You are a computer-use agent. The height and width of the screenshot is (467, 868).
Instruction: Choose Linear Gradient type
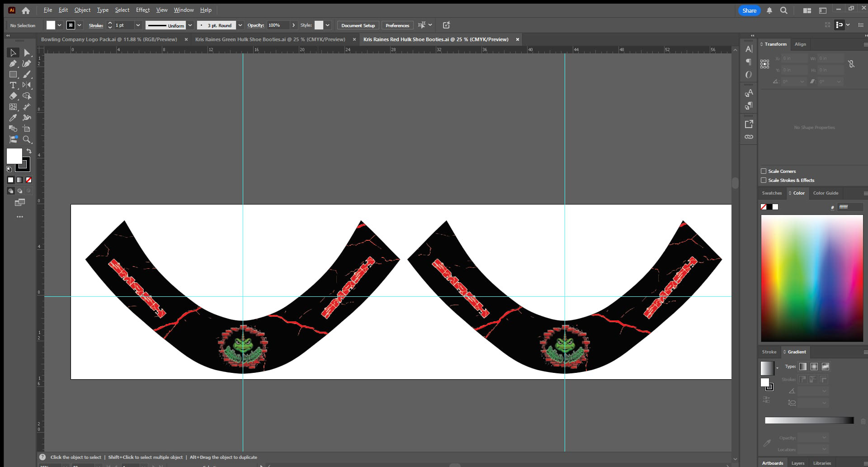803,367
